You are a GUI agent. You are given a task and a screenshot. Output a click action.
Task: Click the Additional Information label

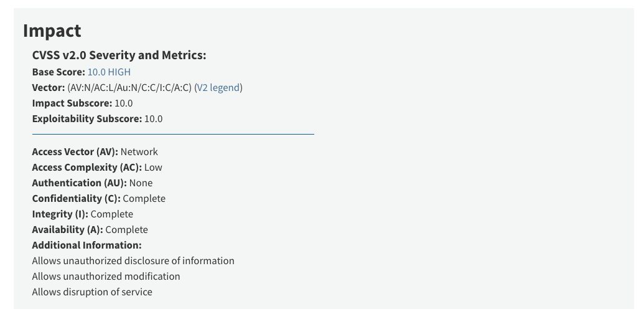86,245
